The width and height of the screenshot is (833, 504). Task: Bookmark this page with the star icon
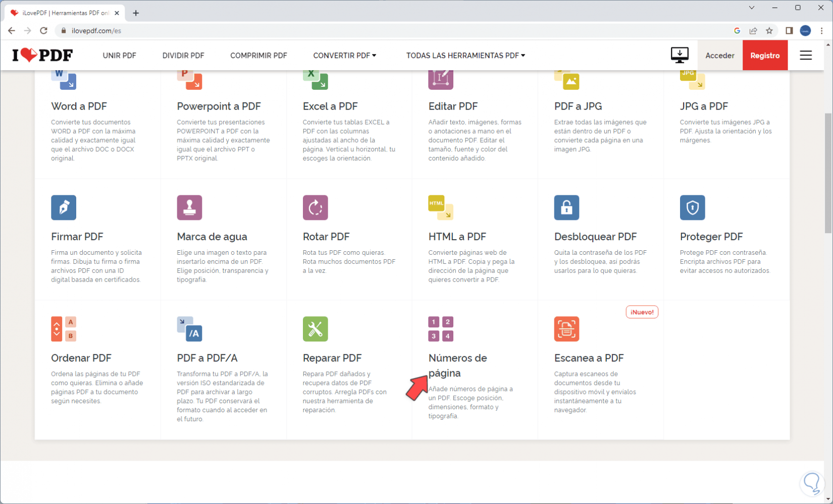[x=769, y=31]
